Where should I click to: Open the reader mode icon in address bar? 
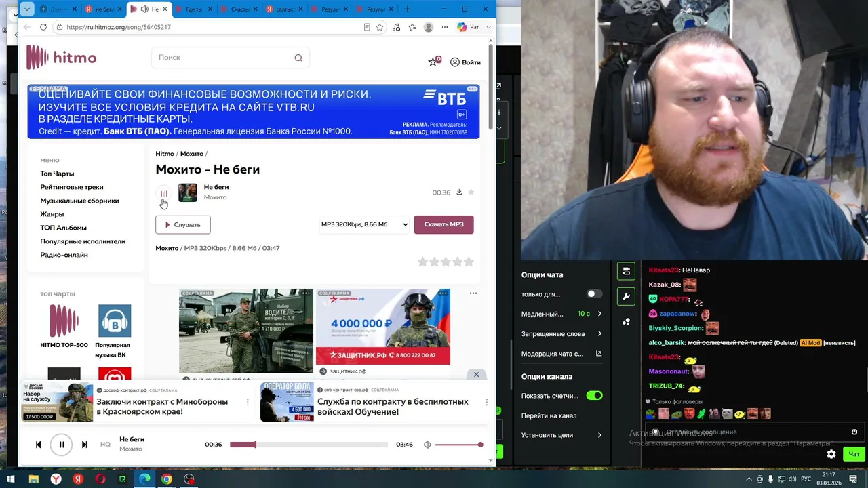(367, 27)
